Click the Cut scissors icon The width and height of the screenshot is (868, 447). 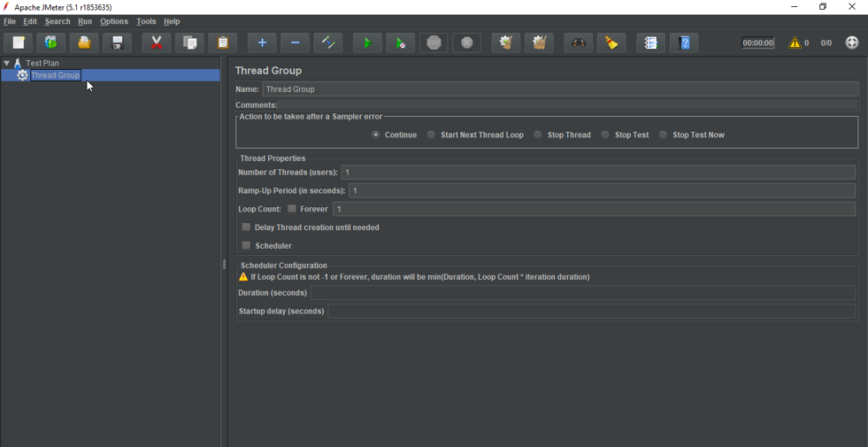coord(157,42)
